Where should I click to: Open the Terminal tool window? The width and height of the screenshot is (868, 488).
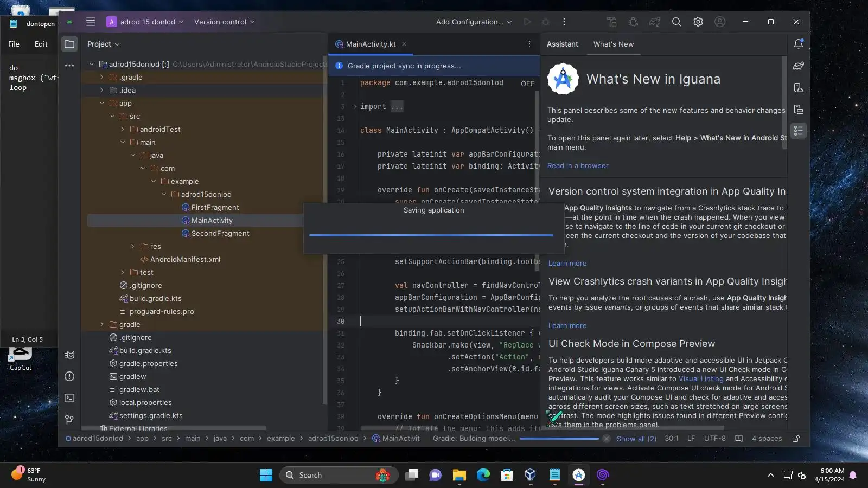tap(69, 398)
